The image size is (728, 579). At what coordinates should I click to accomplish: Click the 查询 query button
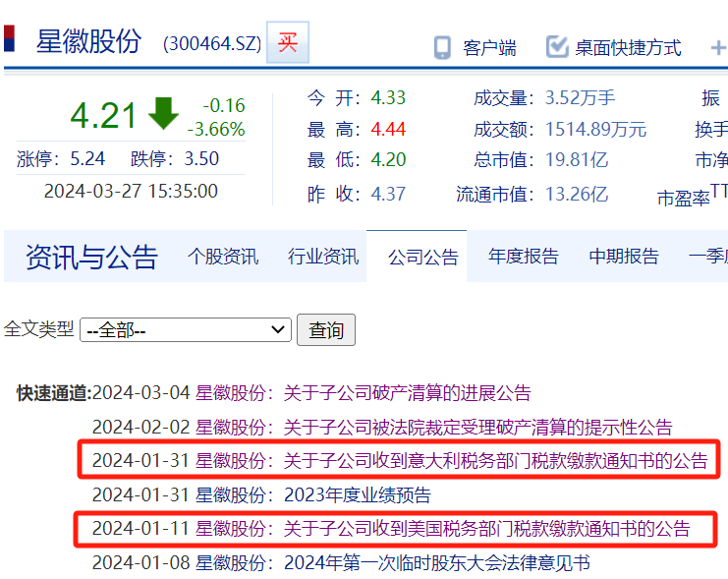pyautogui.click(x=326, y=330)
